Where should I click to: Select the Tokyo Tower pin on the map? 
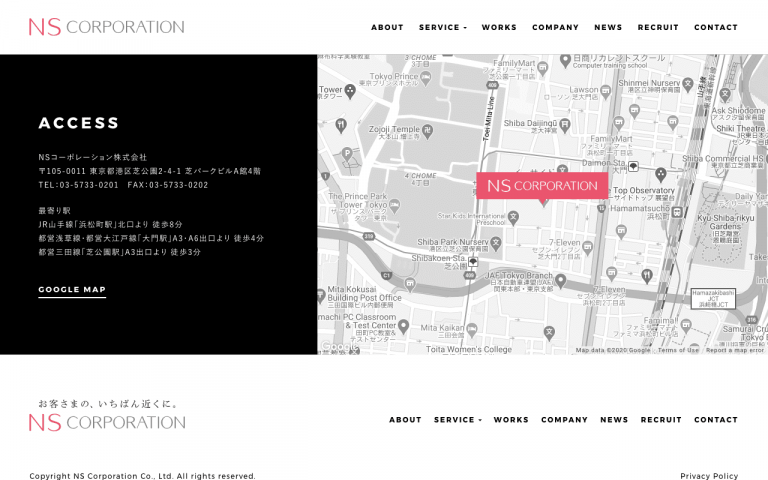[350, 91]
